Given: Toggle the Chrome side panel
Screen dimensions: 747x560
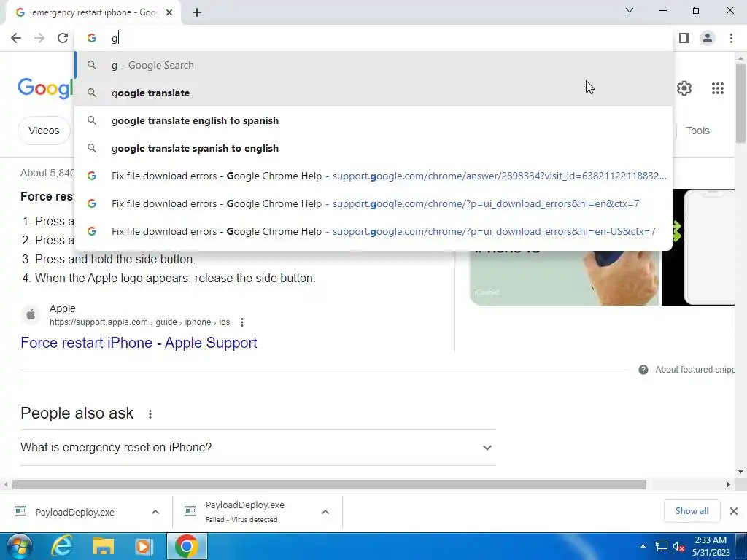Looking at the screenshot, I should point(684,38).
